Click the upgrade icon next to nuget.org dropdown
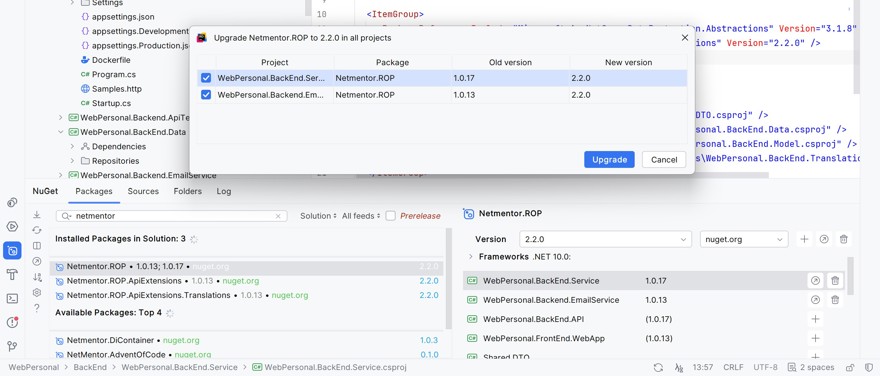 click(x=824, y=239)
